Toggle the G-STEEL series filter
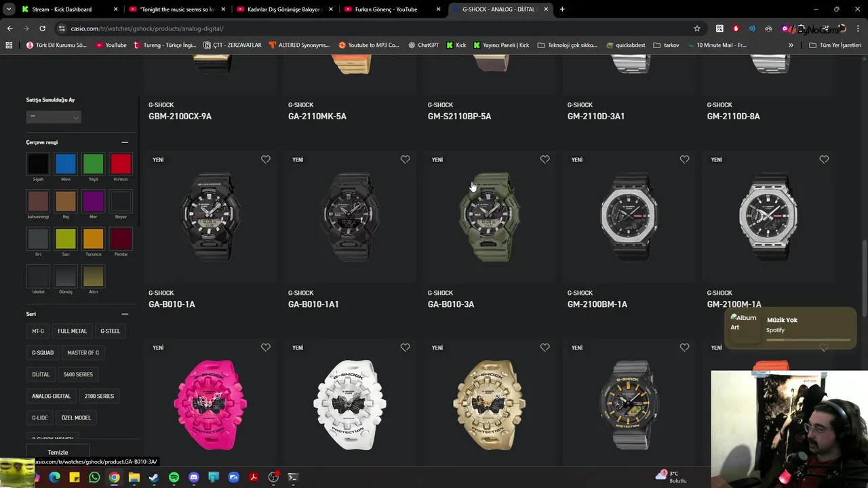Image resolution: width=868 pixels, height=488 pixels. [x=110, y=331]
